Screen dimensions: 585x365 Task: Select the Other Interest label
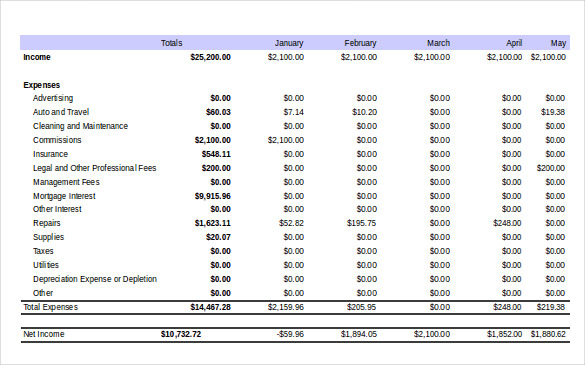click(57, 209)
